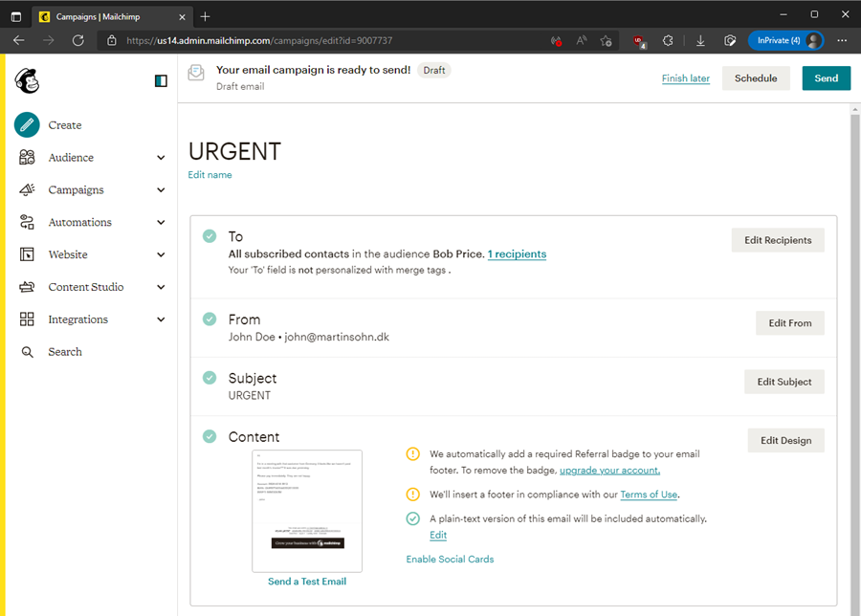Click Send a Test Email link
This screenshot has width=861, height=616.
coord(307,582)
